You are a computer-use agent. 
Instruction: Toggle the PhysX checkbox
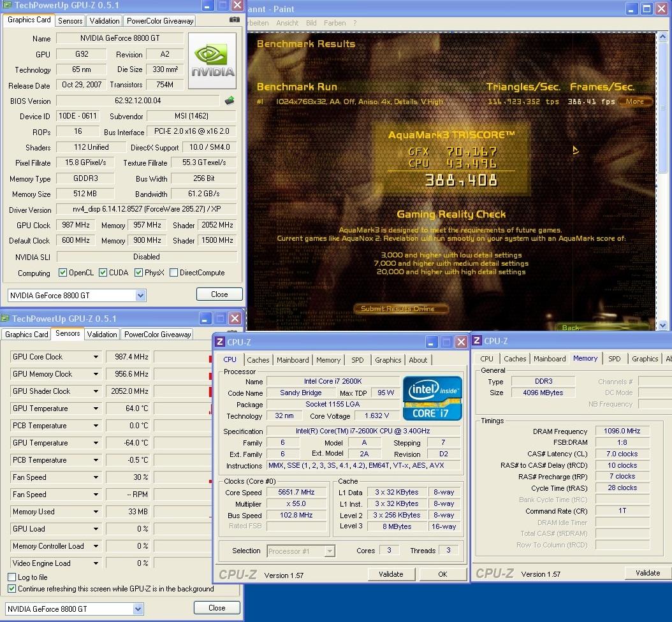pyautogui.click(x=138, y=273)
